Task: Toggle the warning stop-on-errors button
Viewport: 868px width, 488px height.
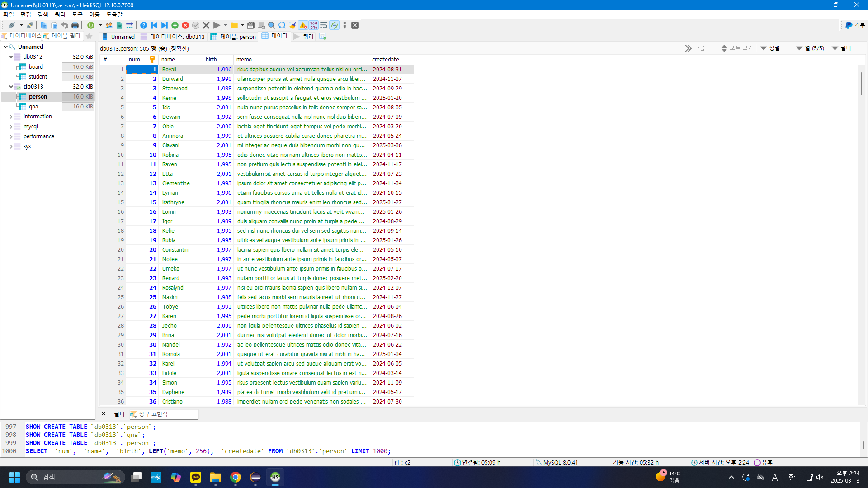Action: point(303,25)
